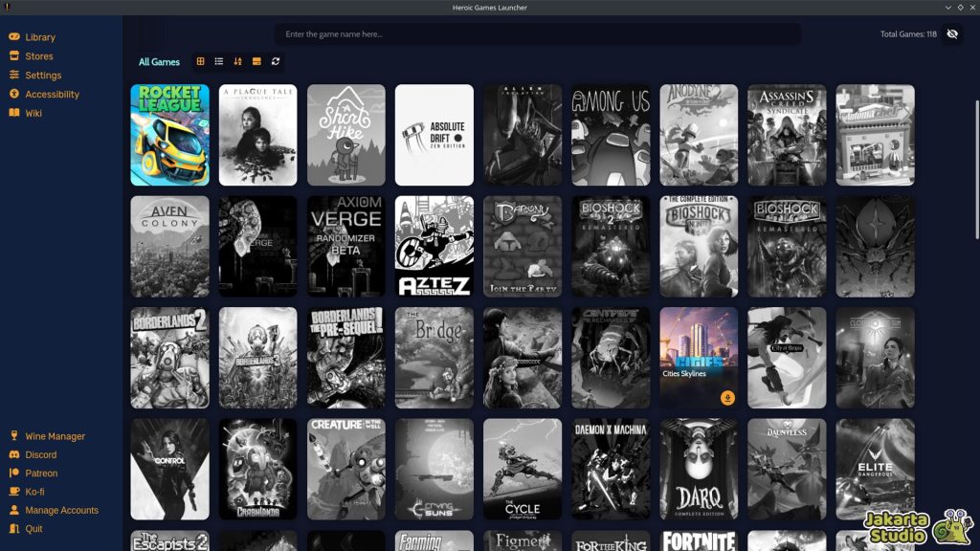980x551 pixels.
Task: Click the refresh library icon
Action: click(x=276, y=61)
